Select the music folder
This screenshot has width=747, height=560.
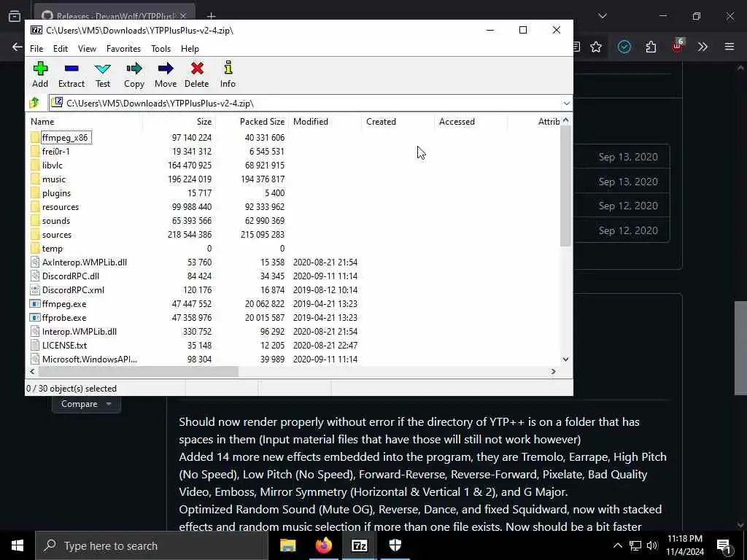[x=54, y=179]
